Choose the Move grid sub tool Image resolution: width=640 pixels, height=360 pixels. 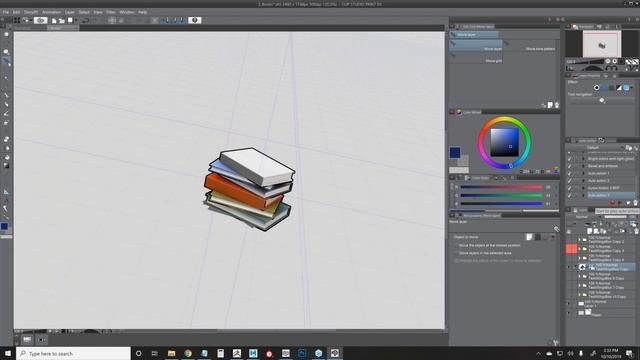[x=476, y=58]
